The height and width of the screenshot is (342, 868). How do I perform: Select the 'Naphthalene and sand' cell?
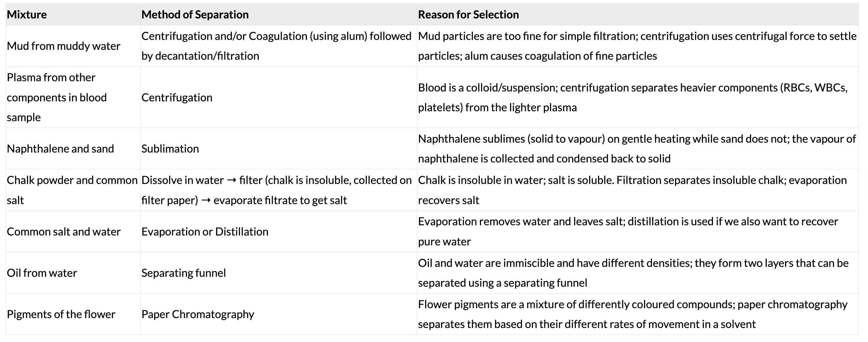pyautogui.click(x=60, y=149)
